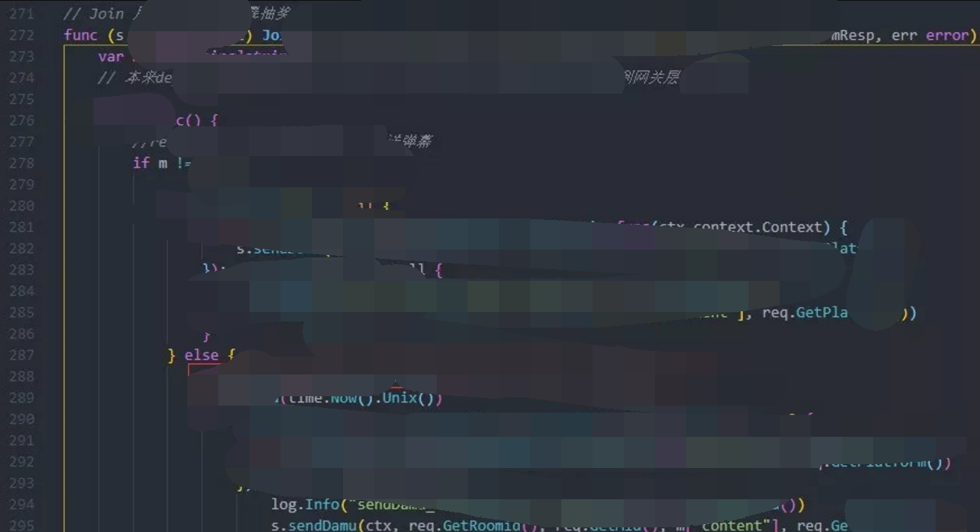
Task: Click line number 293 in the gutter
Action: 23,483
